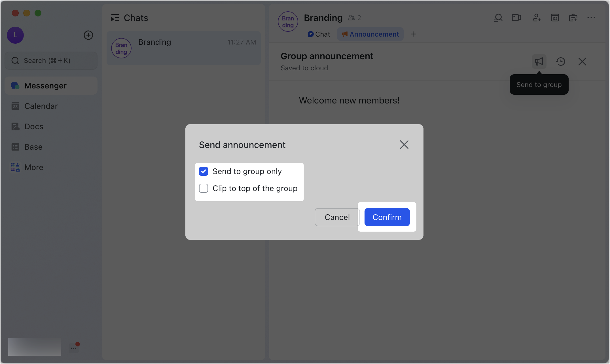Image resolution: width=610 pixels, height=364 pixels.
Task: Confirm sending the announcement
Action: pos(387,217)
